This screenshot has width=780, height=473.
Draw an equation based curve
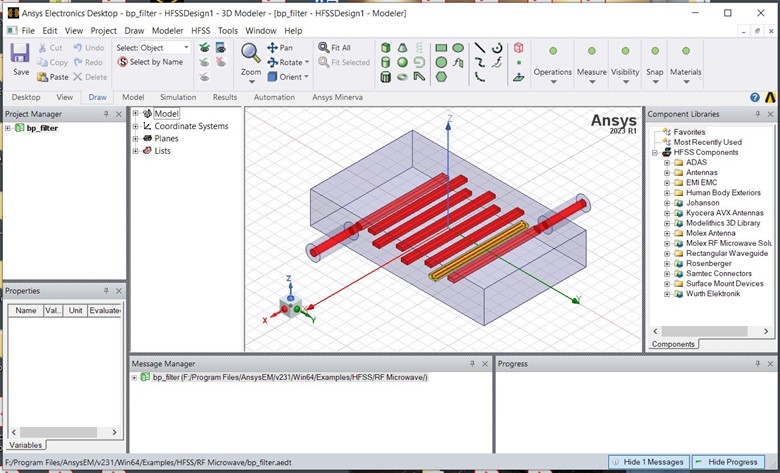tap(497, 62)
